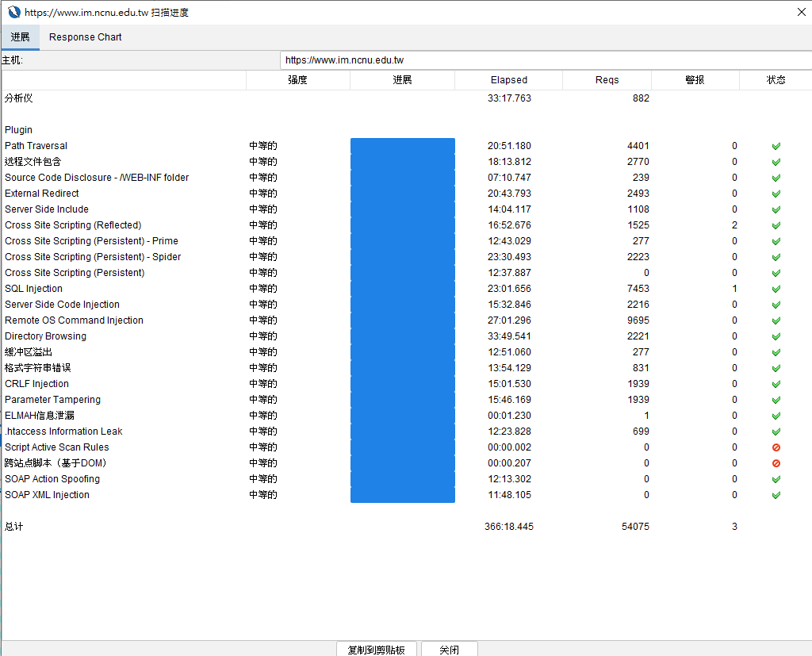
Task: Click the 主机: label
Action: (13, 60)
